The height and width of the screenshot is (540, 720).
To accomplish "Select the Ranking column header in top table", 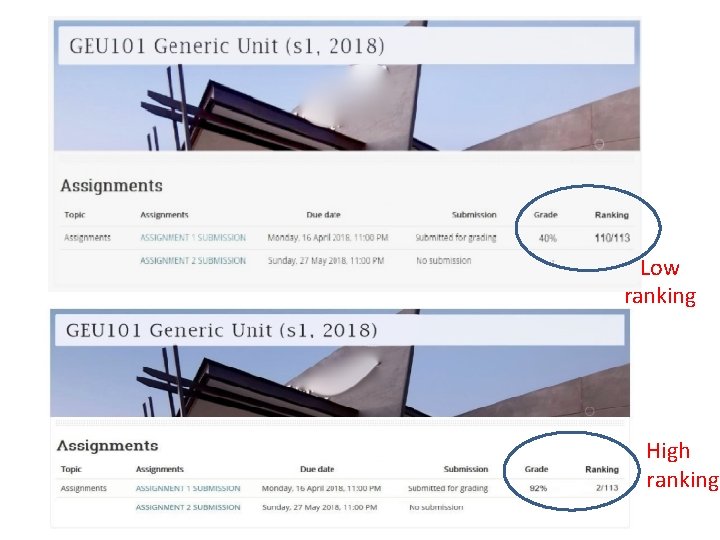I will 612,215.
